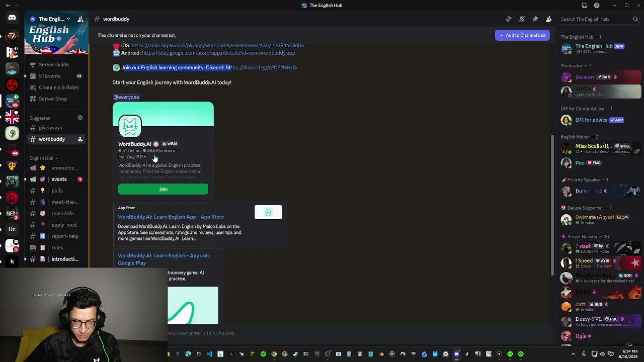Viewport: 644px width, 362px height.
Task: Open the introductions channel
Action: [56, 259]
